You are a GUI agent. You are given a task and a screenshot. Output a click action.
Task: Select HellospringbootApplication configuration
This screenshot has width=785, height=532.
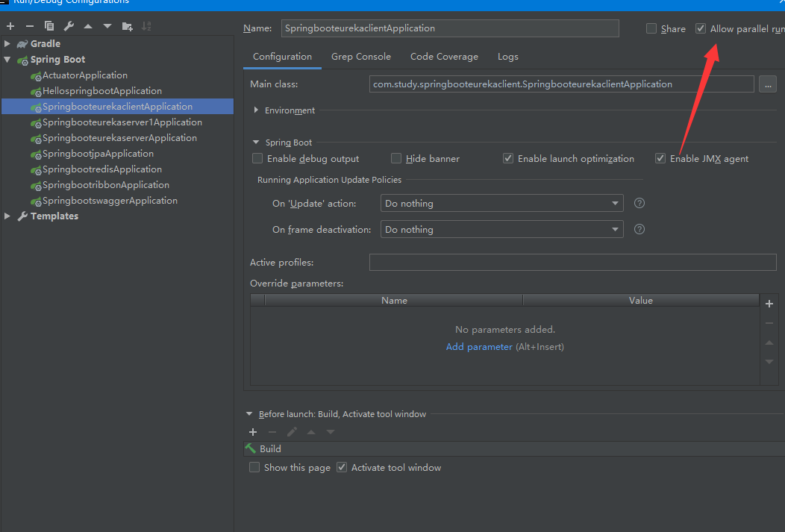102,91
